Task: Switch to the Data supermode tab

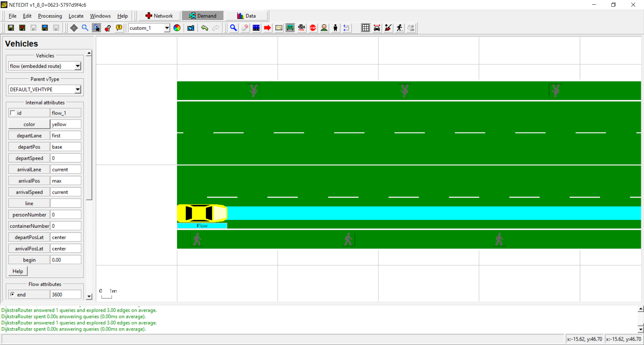Action: 247,16
